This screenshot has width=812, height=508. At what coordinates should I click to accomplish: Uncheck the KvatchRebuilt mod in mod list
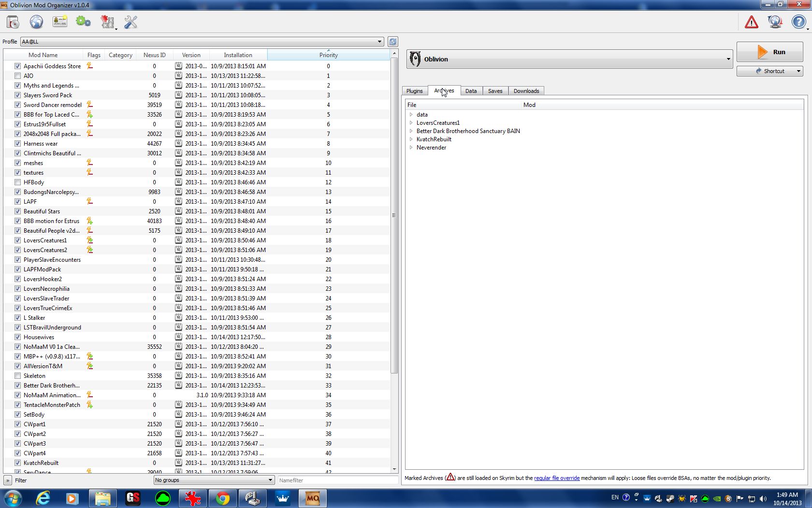point(17,463)
